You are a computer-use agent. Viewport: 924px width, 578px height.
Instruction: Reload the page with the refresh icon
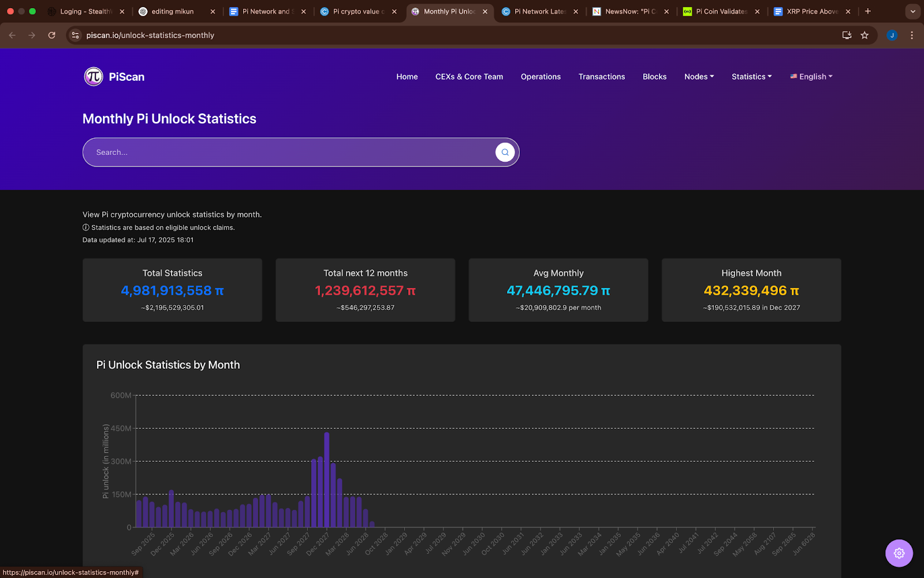(x=52, y=35)
